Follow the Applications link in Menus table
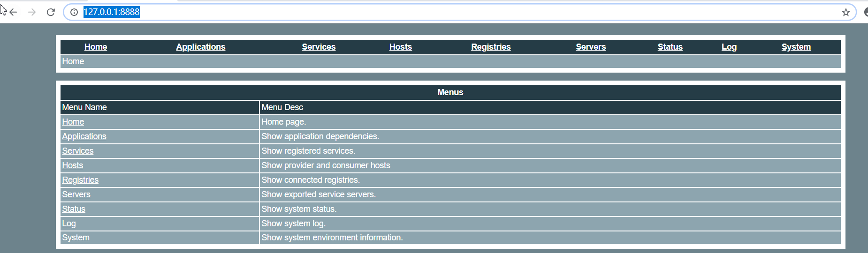 (x=84, y=136)
